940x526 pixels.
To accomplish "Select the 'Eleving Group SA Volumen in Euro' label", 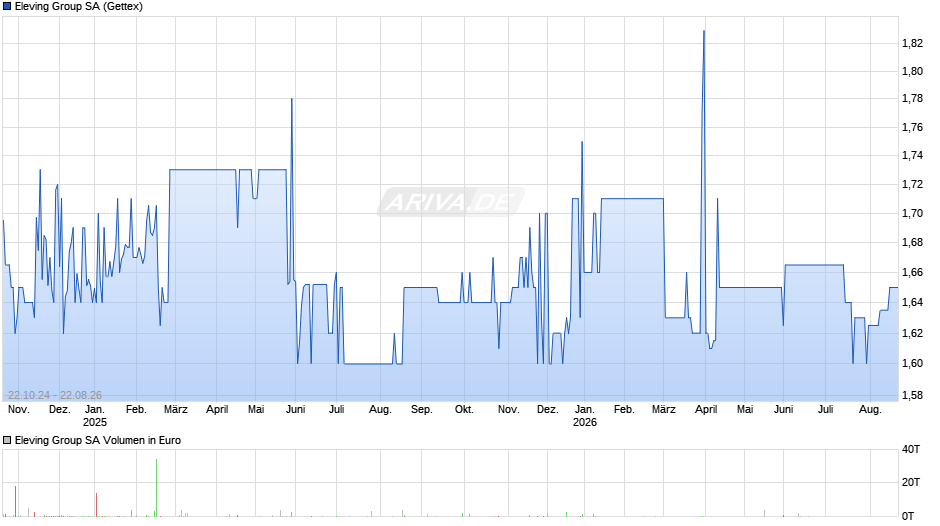I will pos(98,441).
